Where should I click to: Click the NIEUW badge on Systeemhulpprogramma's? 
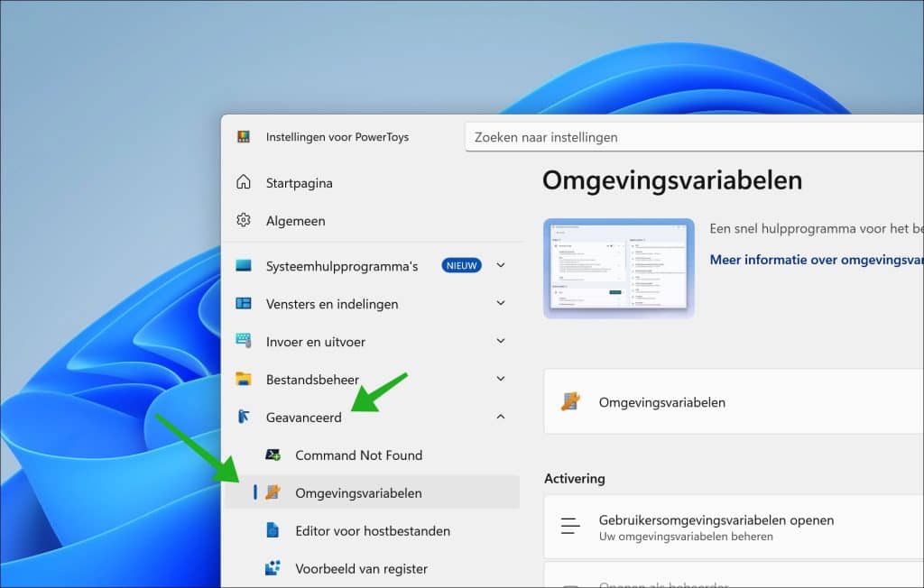pyautogui.click(x=461, y=266)
